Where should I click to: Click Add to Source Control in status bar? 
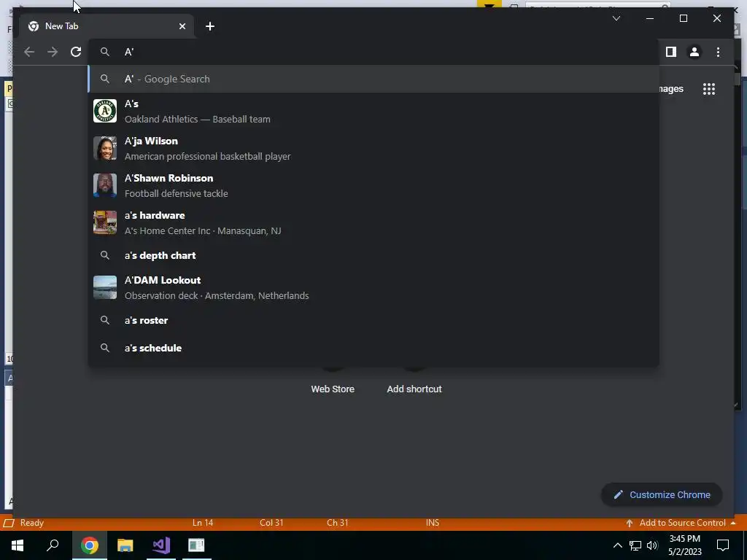pyautogui.click(x=681, y=523)
